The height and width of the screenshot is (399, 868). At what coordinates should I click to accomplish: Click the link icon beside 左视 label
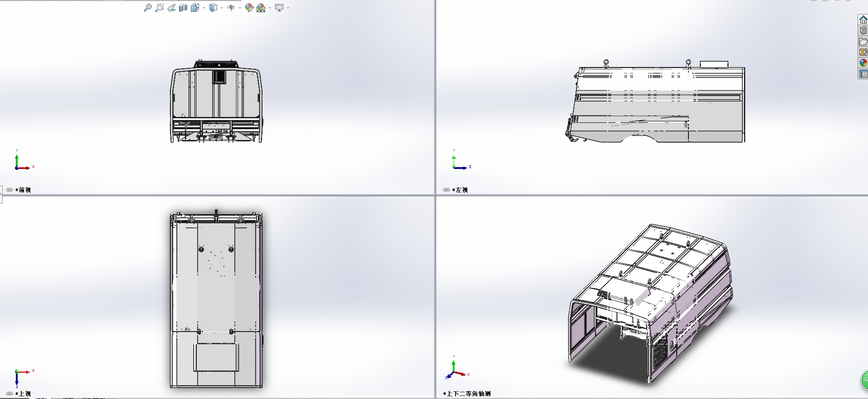click(446, 190)
